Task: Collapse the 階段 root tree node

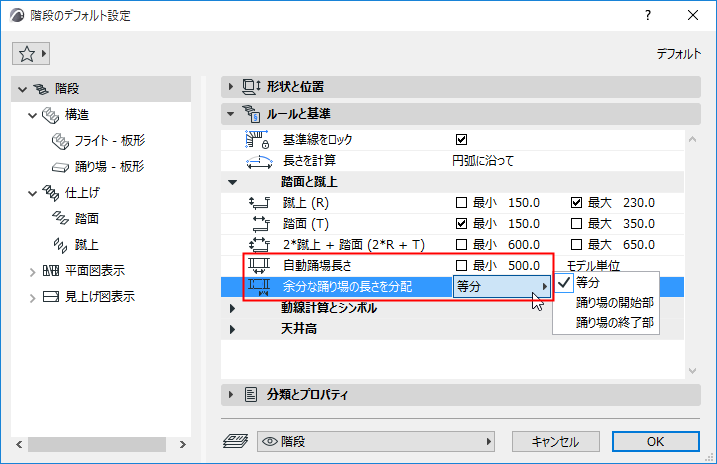Action: click(x=22, y=89)
